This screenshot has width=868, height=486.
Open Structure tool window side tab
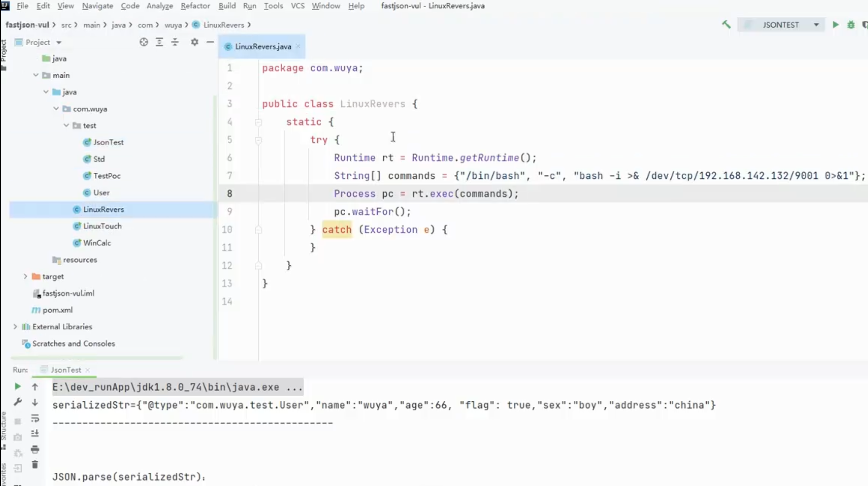[x=4, y=430]
